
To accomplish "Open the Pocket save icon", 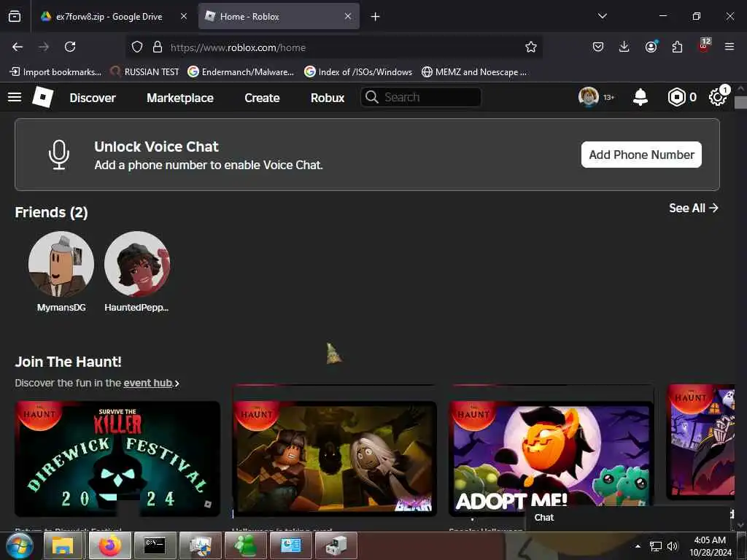I will 598,47.
